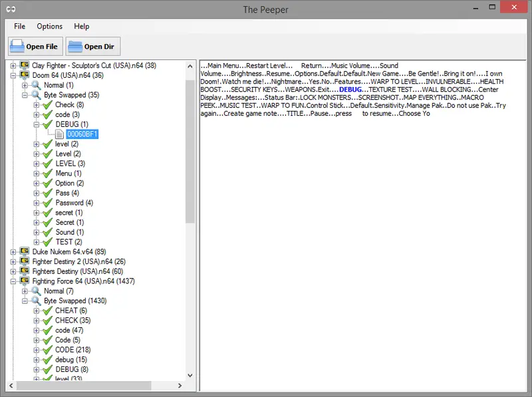Click the tree scroll down arrow

point(190,375)
